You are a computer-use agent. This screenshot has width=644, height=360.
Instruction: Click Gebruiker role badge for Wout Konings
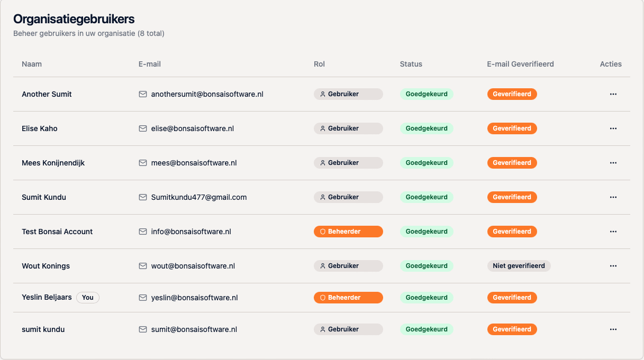[x=348, y=266]
